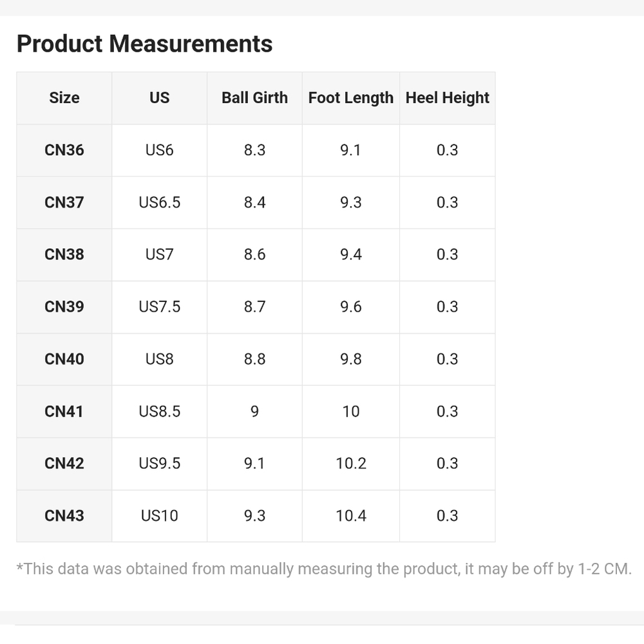Select the Size column header
Viewport: 644px width, 644px height.
(64, 98)
